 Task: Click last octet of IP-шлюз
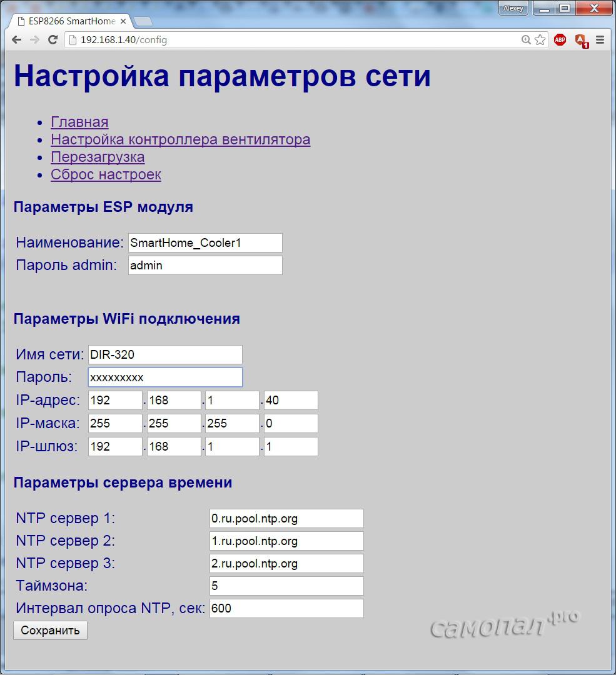291,446
